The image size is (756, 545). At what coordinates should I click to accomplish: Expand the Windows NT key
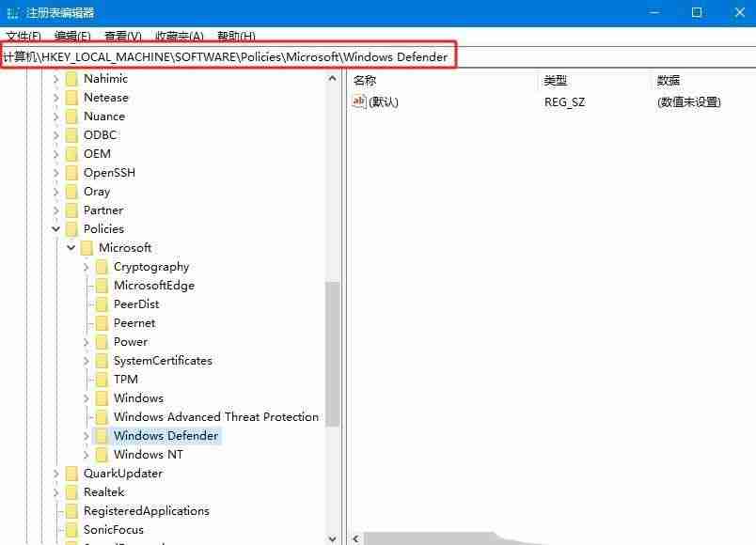point(86,454)
